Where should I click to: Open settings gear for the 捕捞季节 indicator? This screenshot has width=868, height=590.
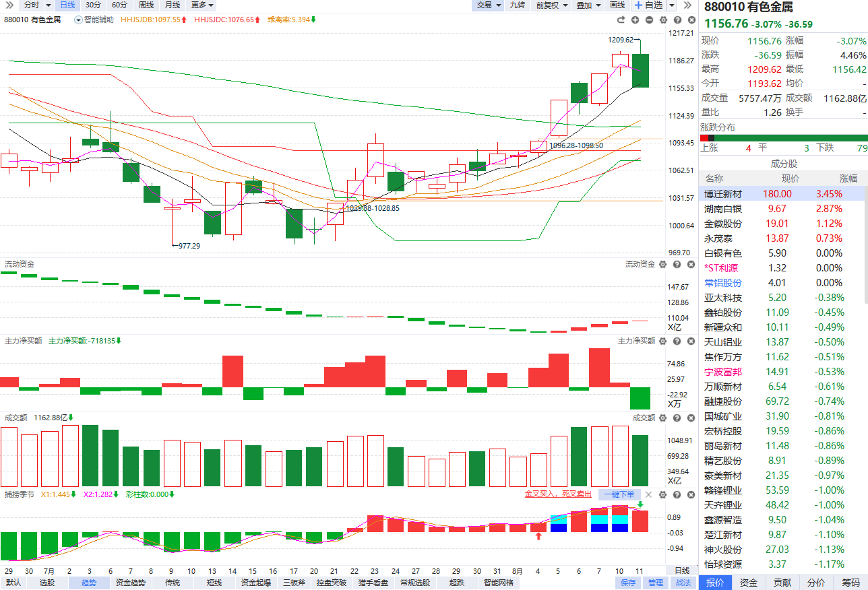tap(663, 494)
